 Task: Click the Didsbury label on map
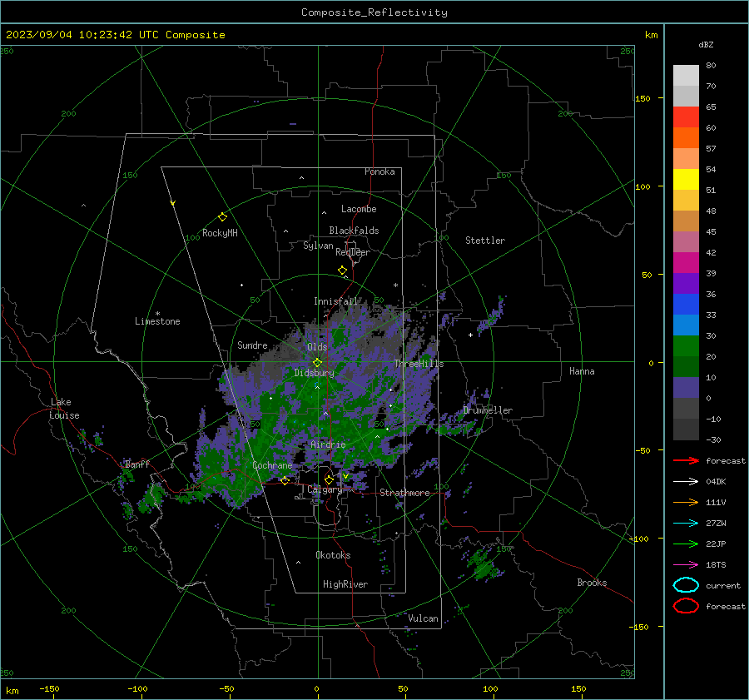coord(314,373)
